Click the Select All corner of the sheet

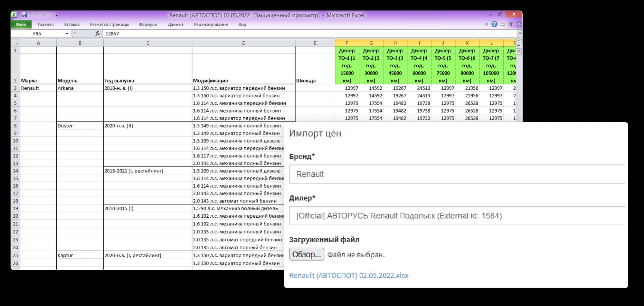click(15, 43)
